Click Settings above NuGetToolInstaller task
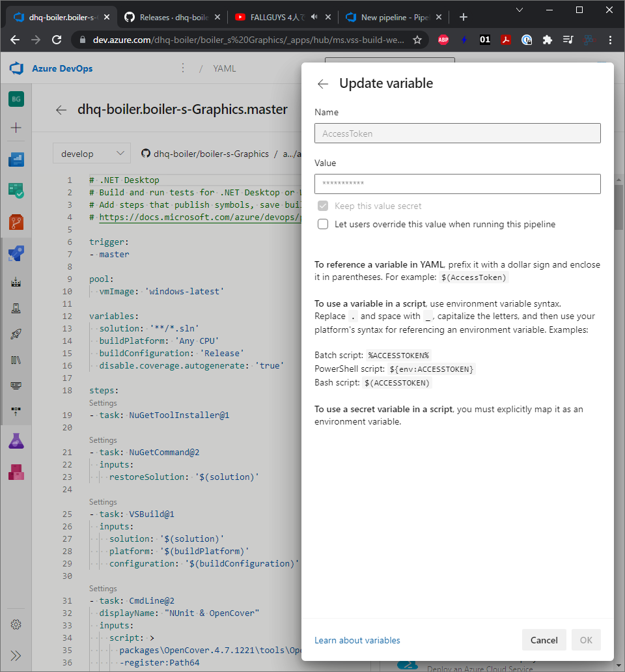Viewport: 625px width, 672px height. (x=103, y=403)
